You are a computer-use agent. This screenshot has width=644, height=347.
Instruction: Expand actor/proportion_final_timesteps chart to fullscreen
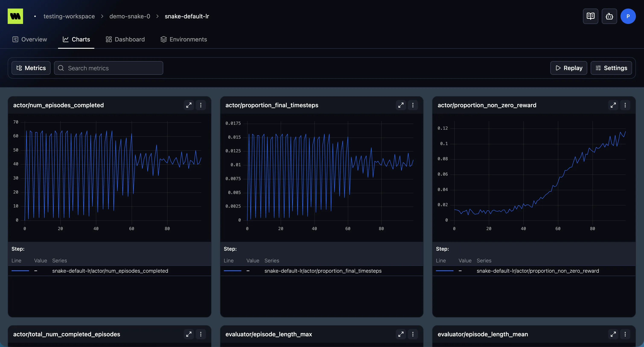click(x=401, y=105)
